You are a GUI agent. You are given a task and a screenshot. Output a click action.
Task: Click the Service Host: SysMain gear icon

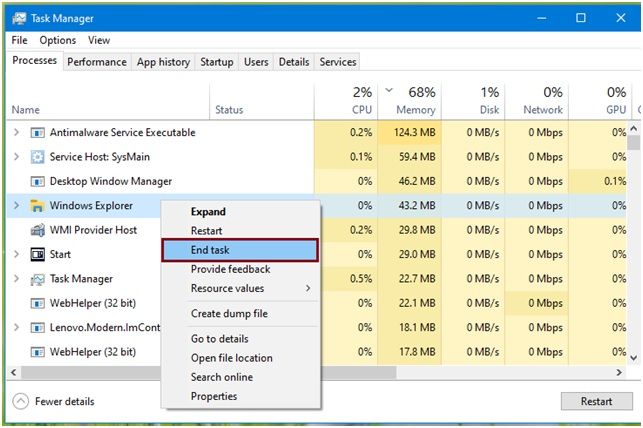(x=38, y=157)
